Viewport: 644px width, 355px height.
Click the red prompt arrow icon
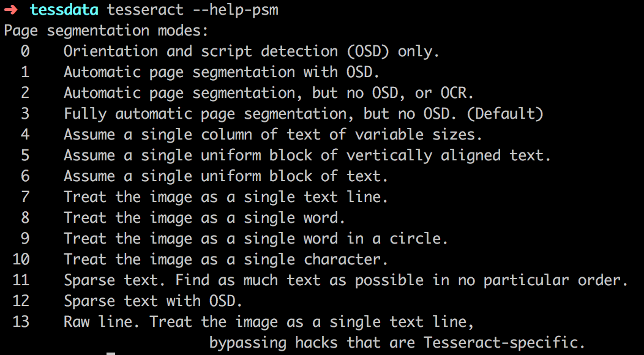pos(10,9)
